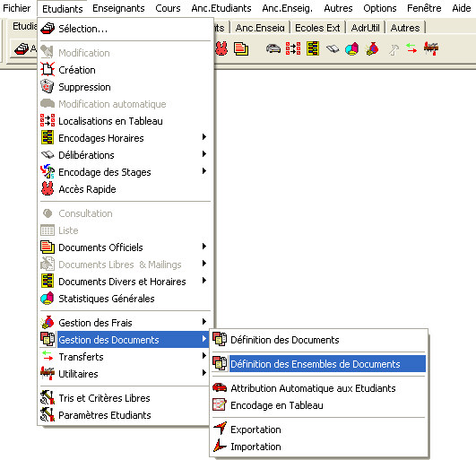Image resolution: width=476 pixels, height=460 pixels.
Task: Click the red Localisations toolbar icon
Action: [x=293, y=48]
